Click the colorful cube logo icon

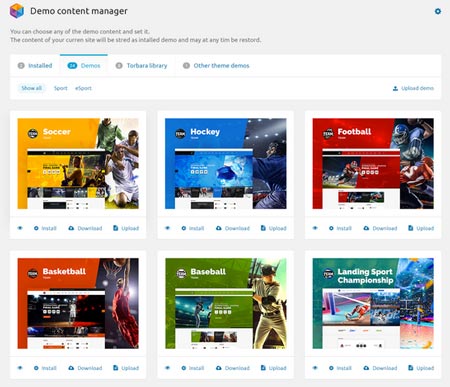coord(17,11)
